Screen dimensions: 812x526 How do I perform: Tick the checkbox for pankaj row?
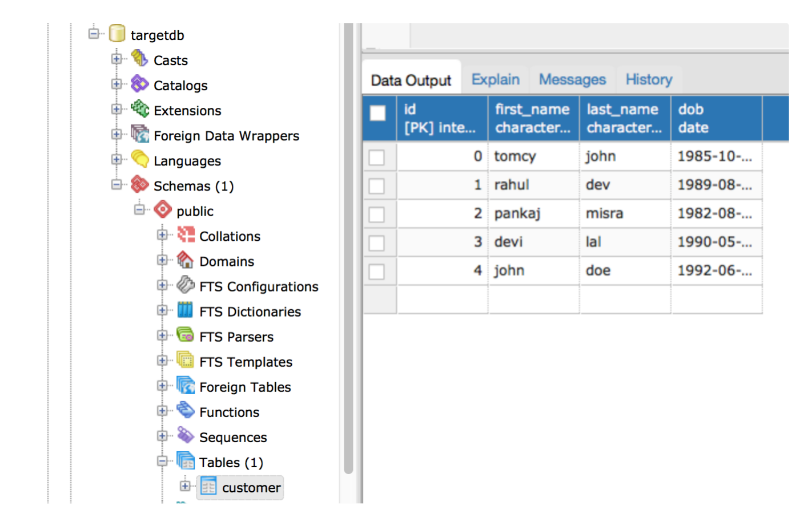pos(377,215)
